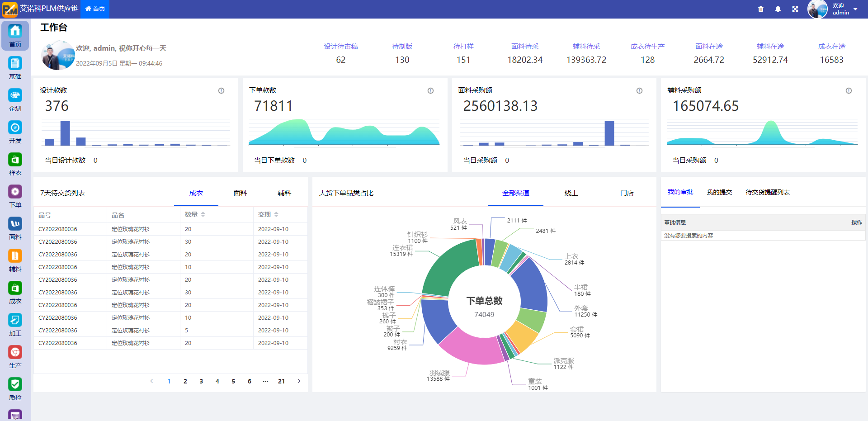Sort table by 交期 column

276,214
